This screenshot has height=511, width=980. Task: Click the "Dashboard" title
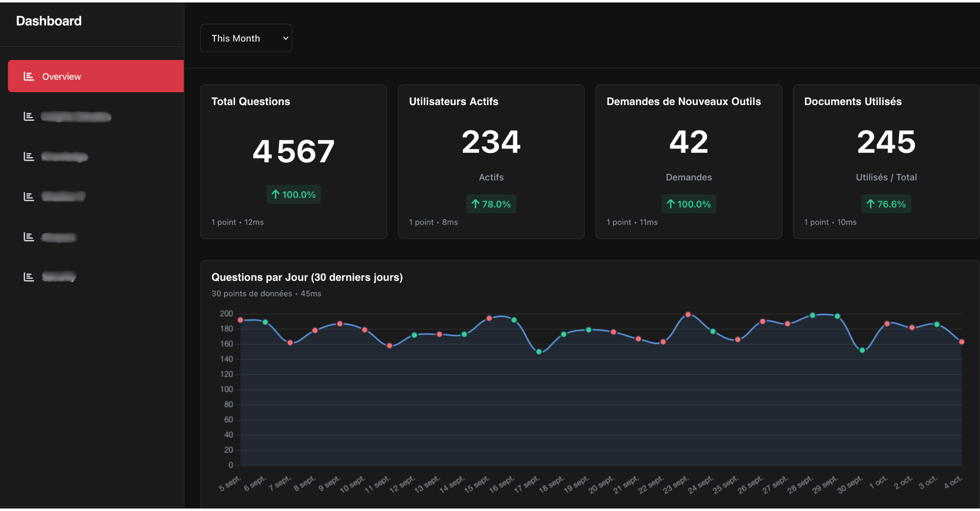point(48,20)
